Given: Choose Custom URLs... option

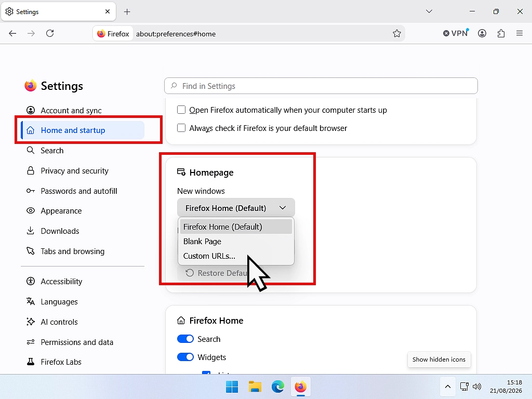Looking at the screenshot, I should point(236,256).
